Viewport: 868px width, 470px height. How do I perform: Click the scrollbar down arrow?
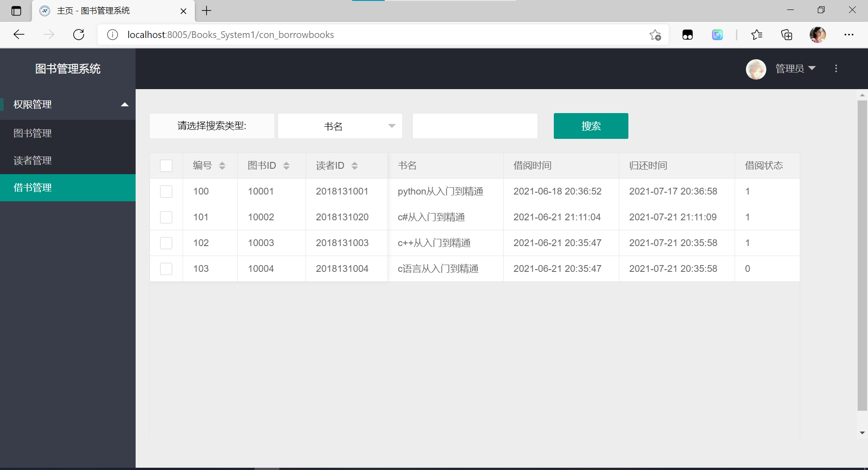tap(862, 433)
